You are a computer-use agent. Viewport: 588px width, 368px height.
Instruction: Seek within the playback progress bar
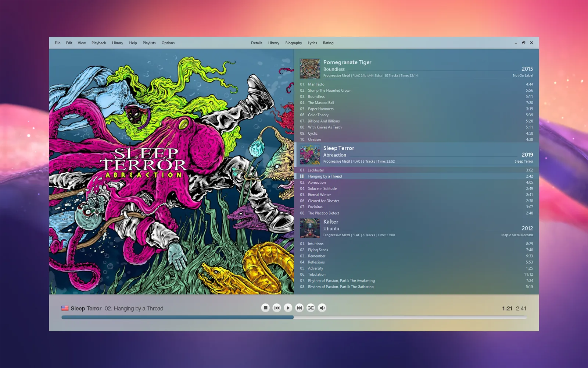(294, 317)
